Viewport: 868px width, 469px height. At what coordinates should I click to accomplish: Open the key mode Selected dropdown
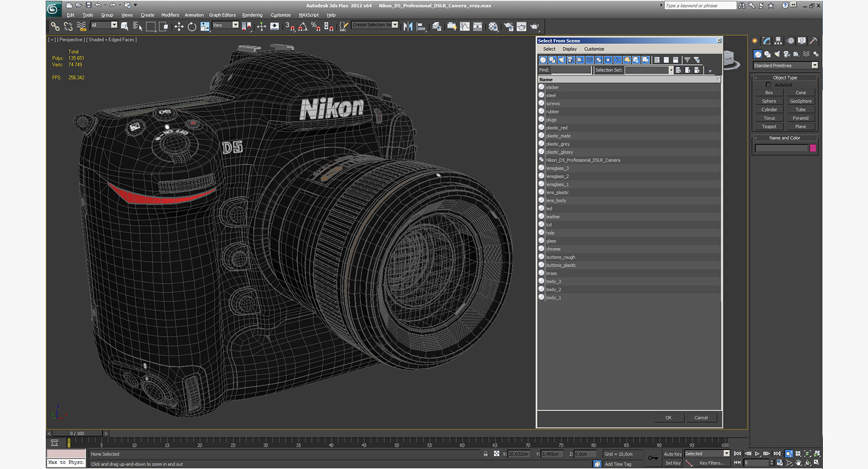(707, 454)
